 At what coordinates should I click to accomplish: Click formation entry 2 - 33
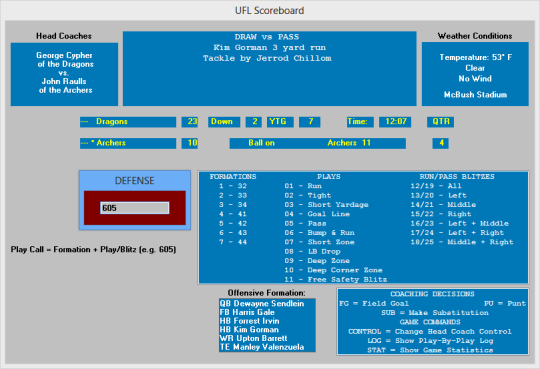(x=233, y=195)
